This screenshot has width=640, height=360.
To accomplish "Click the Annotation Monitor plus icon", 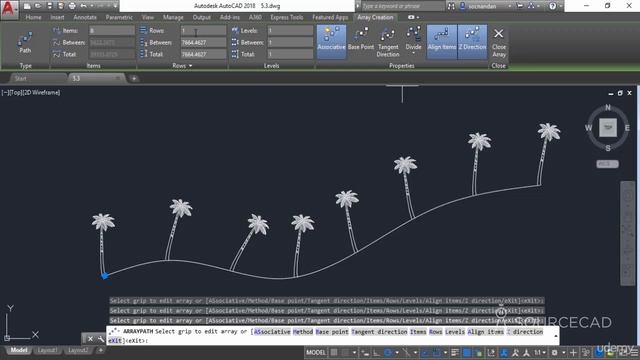I will point(573,352).
